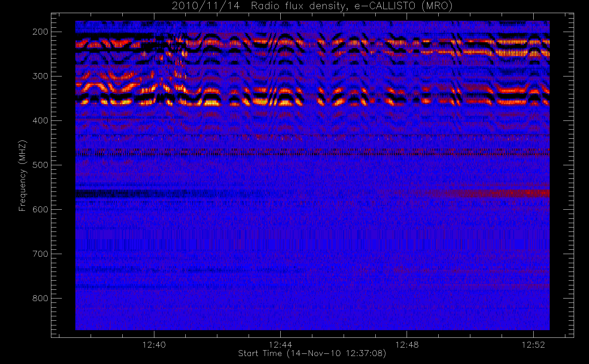Click the 'Start Time (14-Nov-10 12:37:08)' label
589x364 pixels.
pos(312,353)
